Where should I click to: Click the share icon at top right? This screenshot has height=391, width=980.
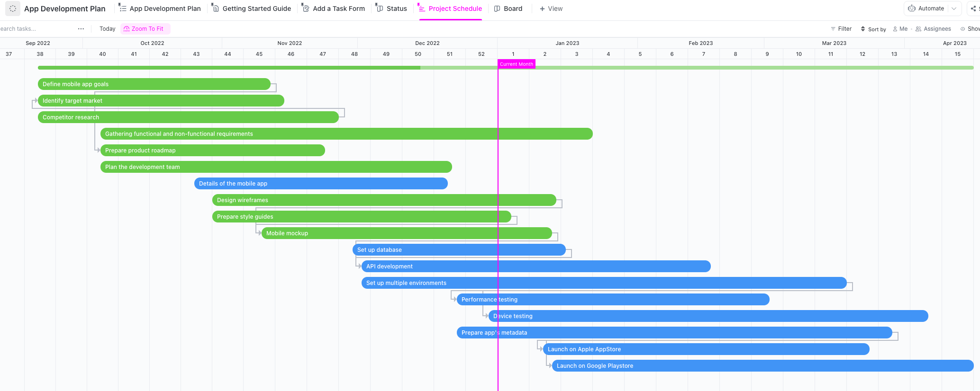(x=973, y=9)
